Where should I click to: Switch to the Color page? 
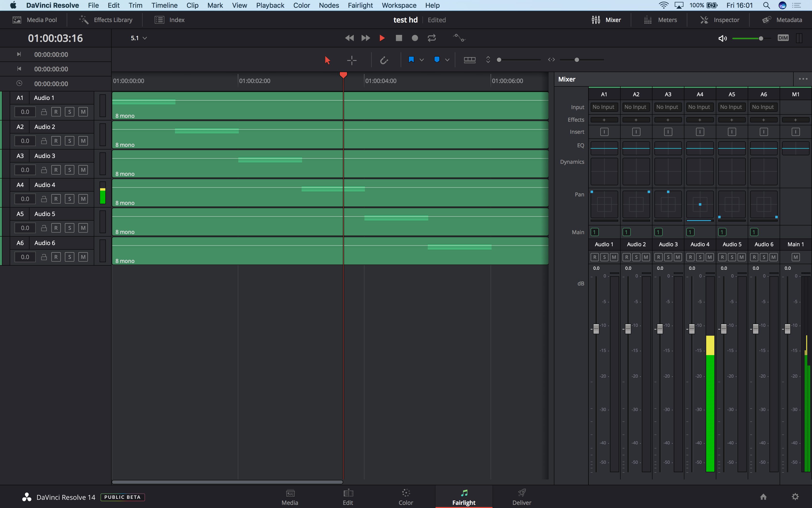click(x=406, y=497)
